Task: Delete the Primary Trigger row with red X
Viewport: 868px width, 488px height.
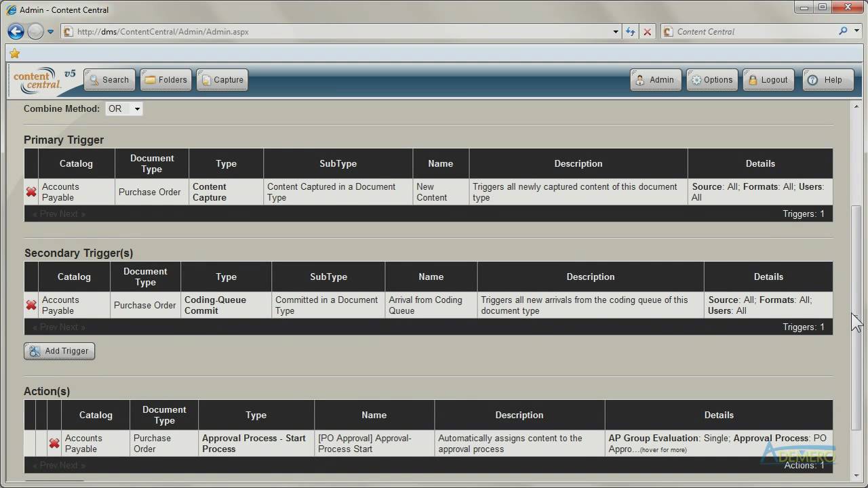Action: (x=31, y=192)
